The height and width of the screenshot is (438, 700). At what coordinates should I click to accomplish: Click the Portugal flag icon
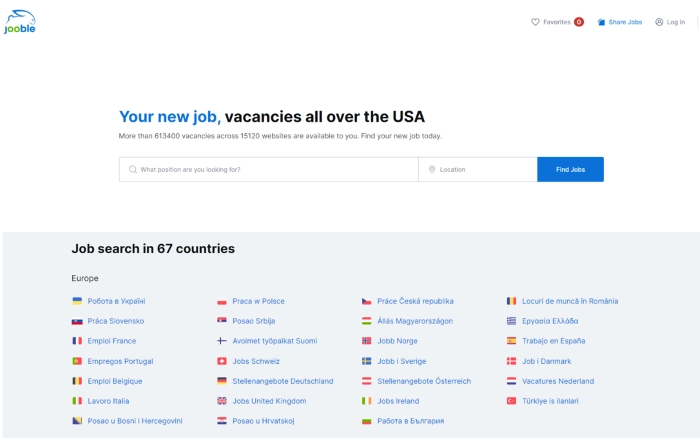[77, 361]
